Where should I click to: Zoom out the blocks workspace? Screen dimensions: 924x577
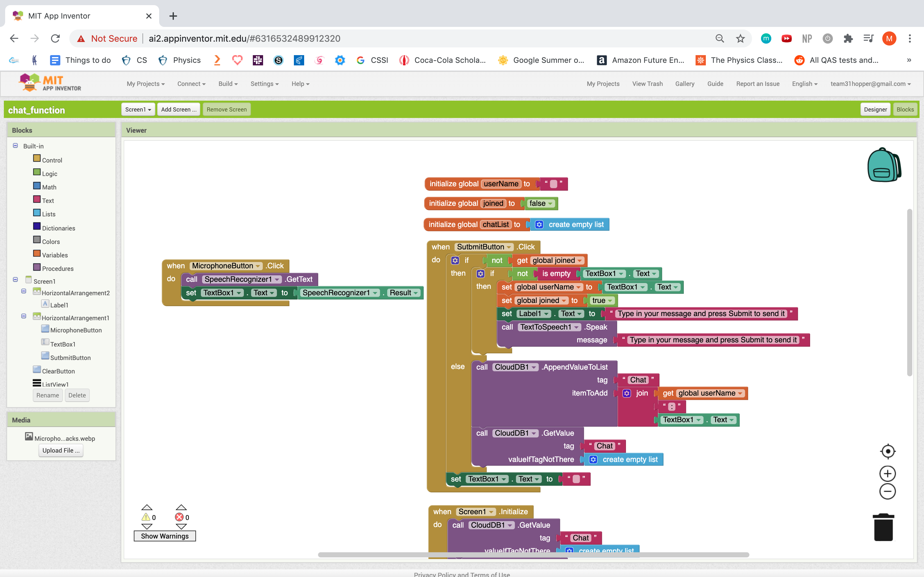coord(887,491)
